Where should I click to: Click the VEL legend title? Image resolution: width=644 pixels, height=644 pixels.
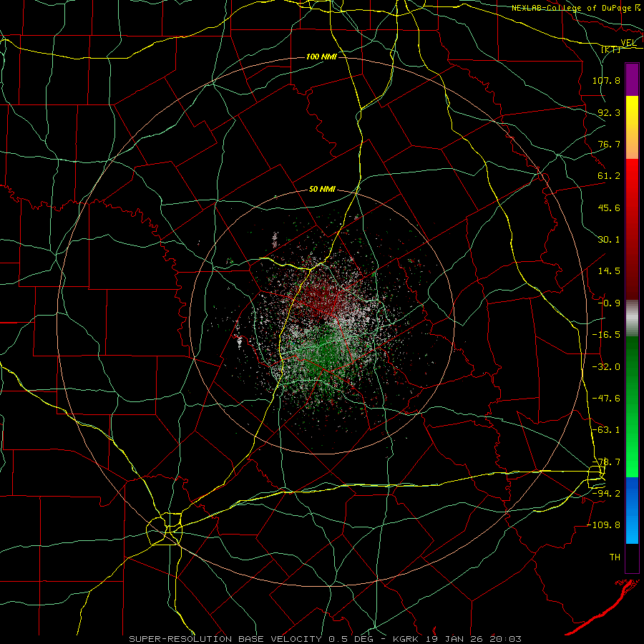tap(628, 43)
